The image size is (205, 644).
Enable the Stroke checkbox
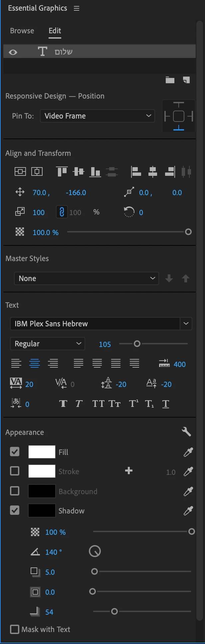coord(15,471)
